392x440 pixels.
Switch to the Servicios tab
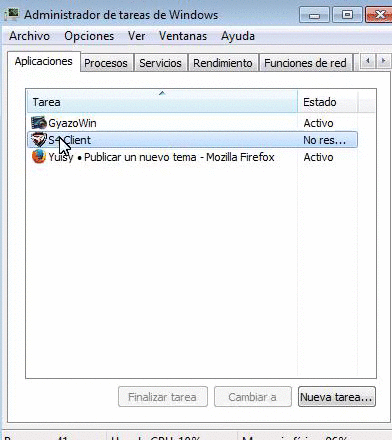coord(160,63)
